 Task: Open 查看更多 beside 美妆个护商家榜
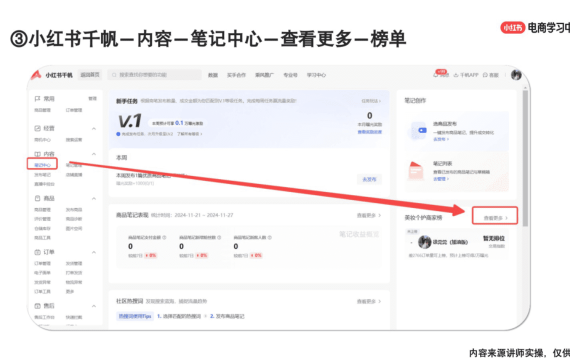tap(495, 218)
